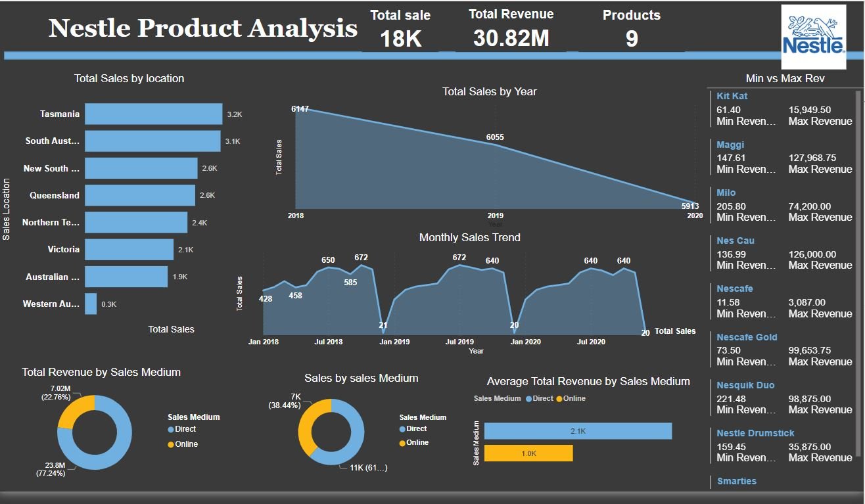Image resolution: width=865 pixels, height=504 pixels.
Task: Select the Total Revenue 30.82M card
Action: click(511, 30)
